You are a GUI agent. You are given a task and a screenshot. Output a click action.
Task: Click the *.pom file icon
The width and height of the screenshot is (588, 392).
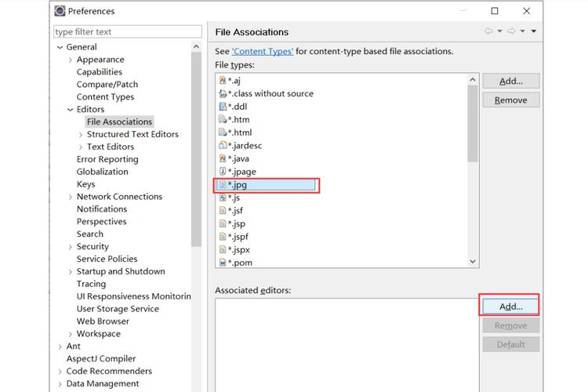pyautogui.click(x=223, y=263)
